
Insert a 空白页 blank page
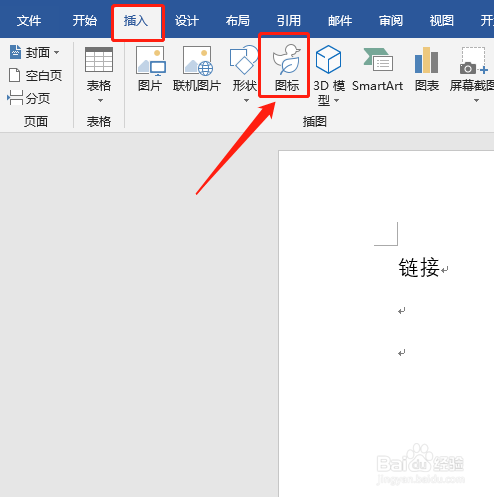pos(35,75)
